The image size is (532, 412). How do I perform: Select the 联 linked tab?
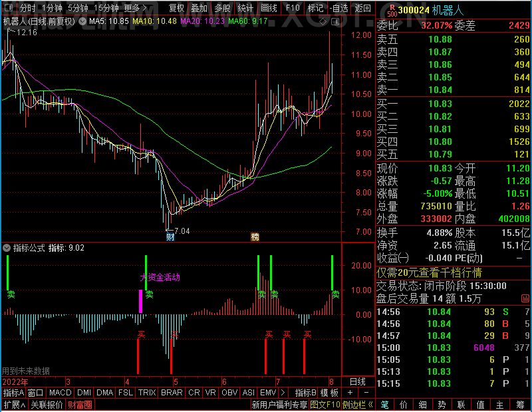pos(461,404)
